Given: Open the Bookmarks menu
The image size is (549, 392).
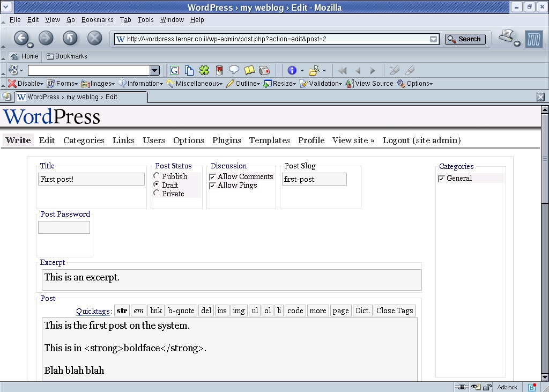Looking at the screenshot, I should tap(97, 20).
